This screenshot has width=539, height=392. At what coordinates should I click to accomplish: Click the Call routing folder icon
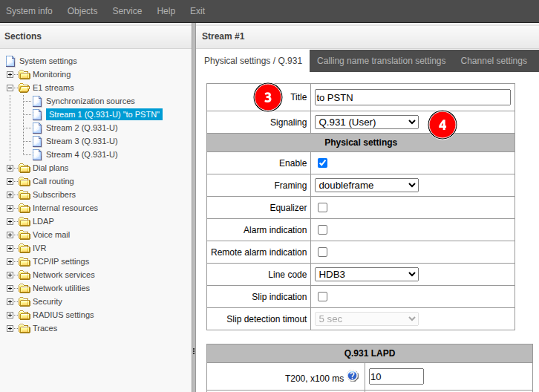click(24, 181)
